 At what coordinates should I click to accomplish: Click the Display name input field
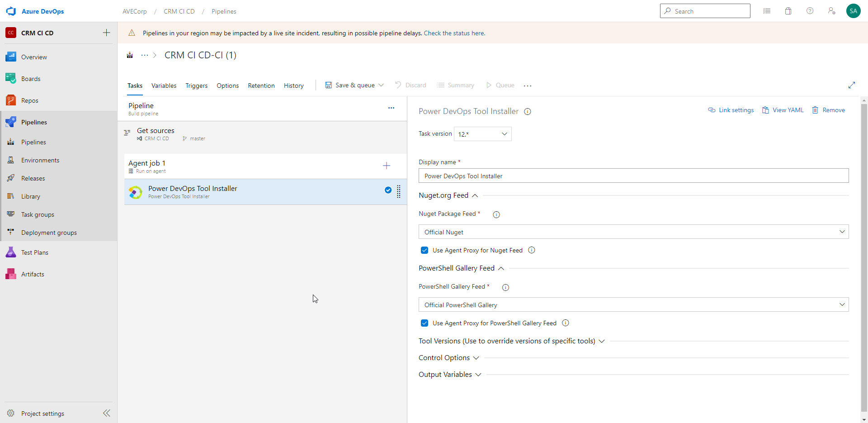(633, 176)
